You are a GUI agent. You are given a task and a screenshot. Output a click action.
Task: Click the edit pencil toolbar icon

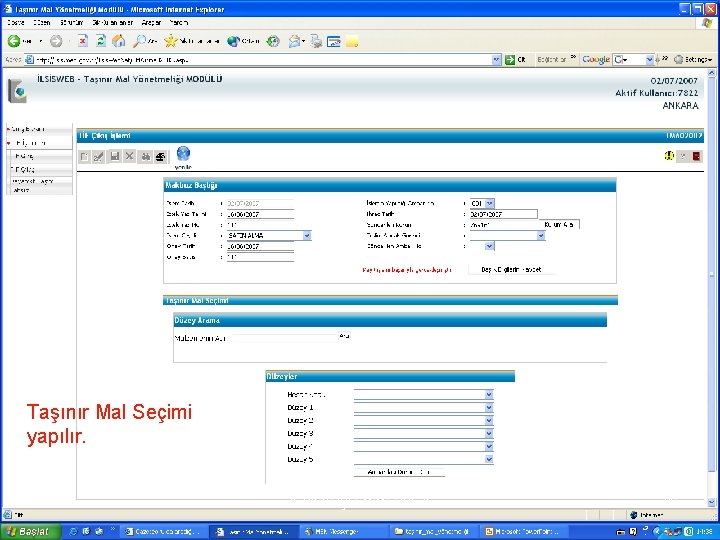(x=99, y=157)
